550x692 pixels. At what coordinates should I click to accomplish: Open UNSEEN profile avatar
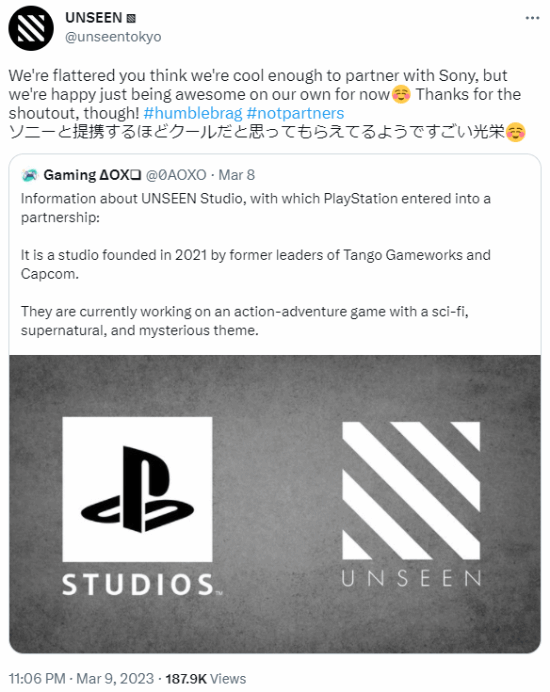tap(31, 28)
